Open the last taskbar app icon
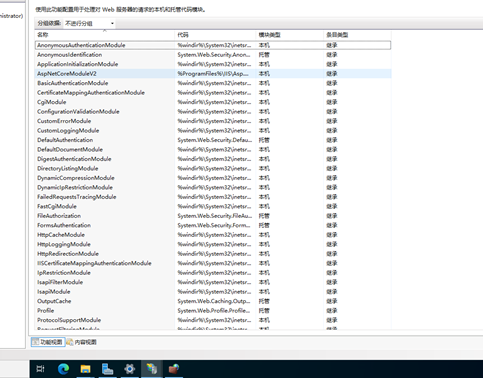This screenshot has width=483, height=378. [174, 369]
